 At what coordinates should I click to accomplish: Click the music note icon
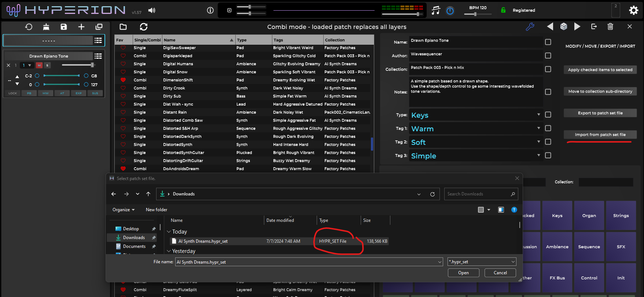click(435, 10)
